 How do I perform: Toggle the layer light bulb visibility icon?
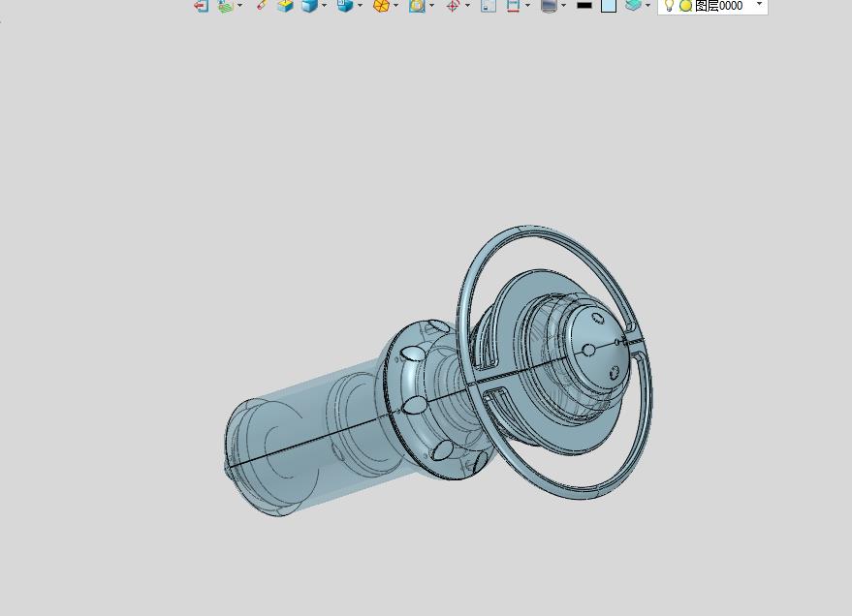coord(670,6)
